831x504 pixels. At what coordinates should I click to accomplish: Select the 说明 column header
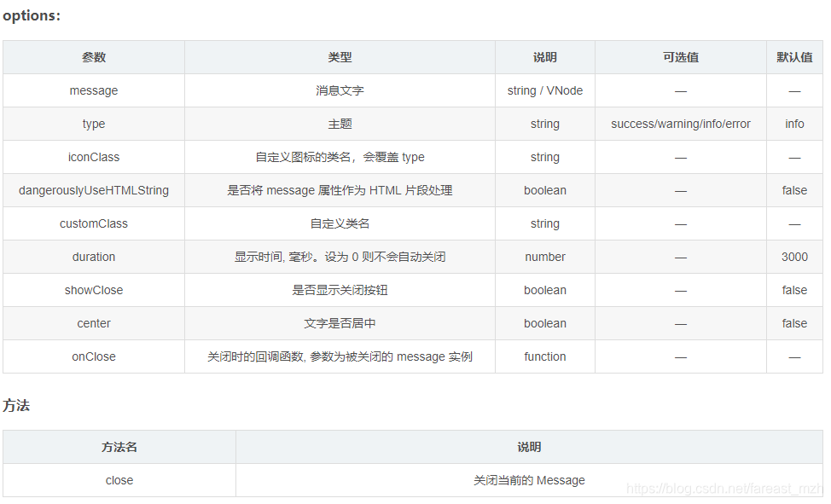click(544, 57)
